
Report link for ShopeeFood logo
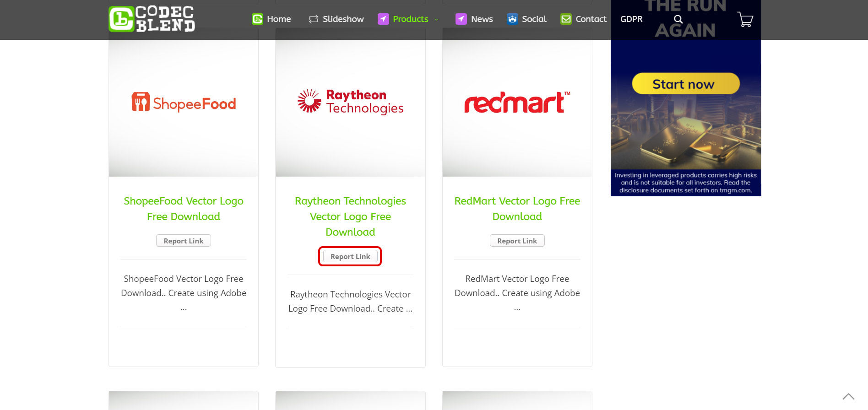point(183,241)
